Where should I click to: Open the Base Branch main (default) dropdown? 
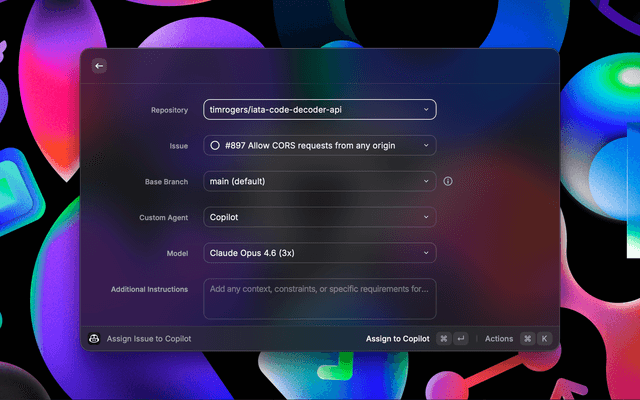(x=310, y=181)
